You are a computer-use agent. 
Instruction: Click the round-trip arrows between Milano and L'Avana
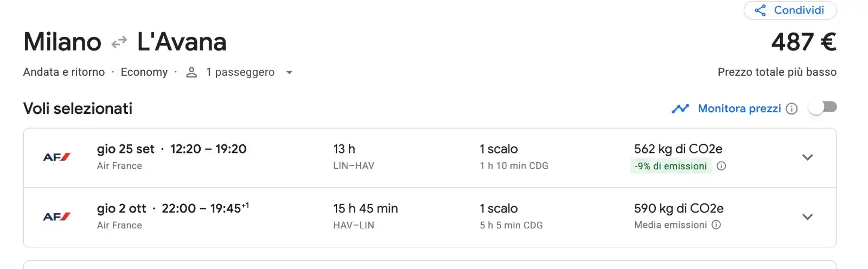119,42
